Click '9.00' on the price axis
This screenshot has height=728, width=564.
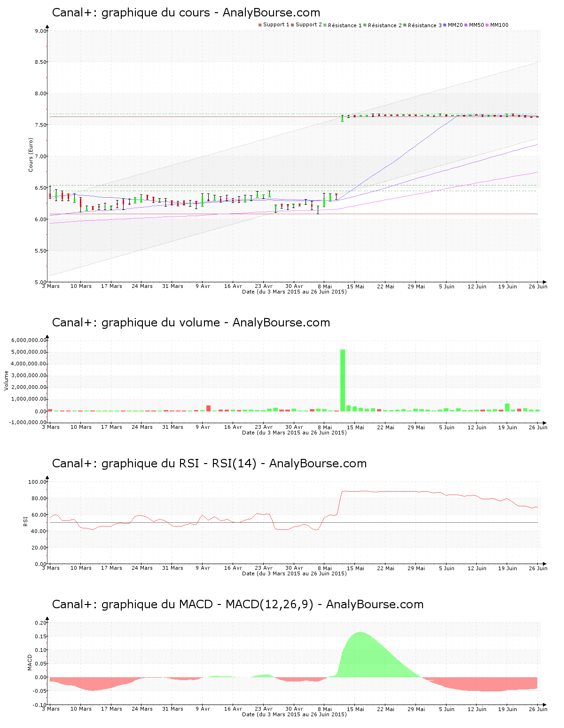coord(41,31)
